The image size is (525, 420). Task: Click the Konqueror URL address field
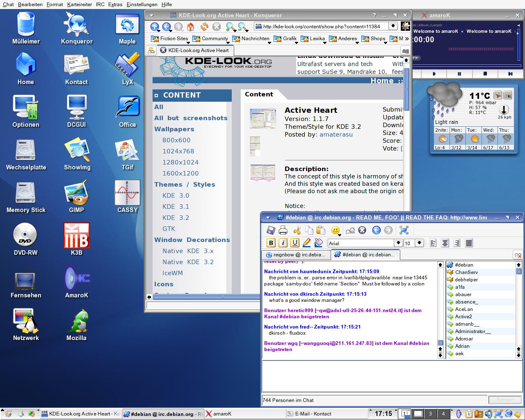click(x=321, y=26)
